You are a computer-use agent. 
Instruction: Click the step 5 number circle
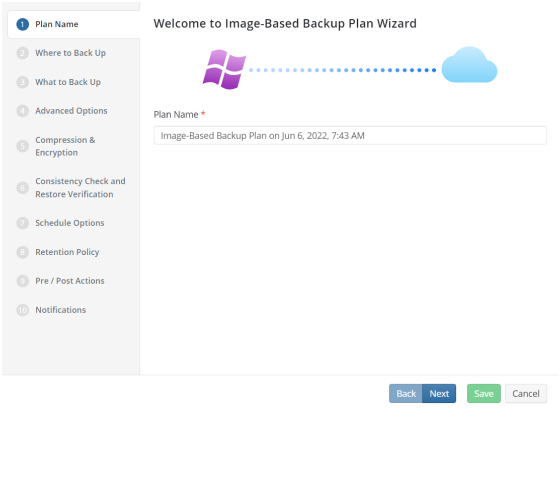click(22, 146)
